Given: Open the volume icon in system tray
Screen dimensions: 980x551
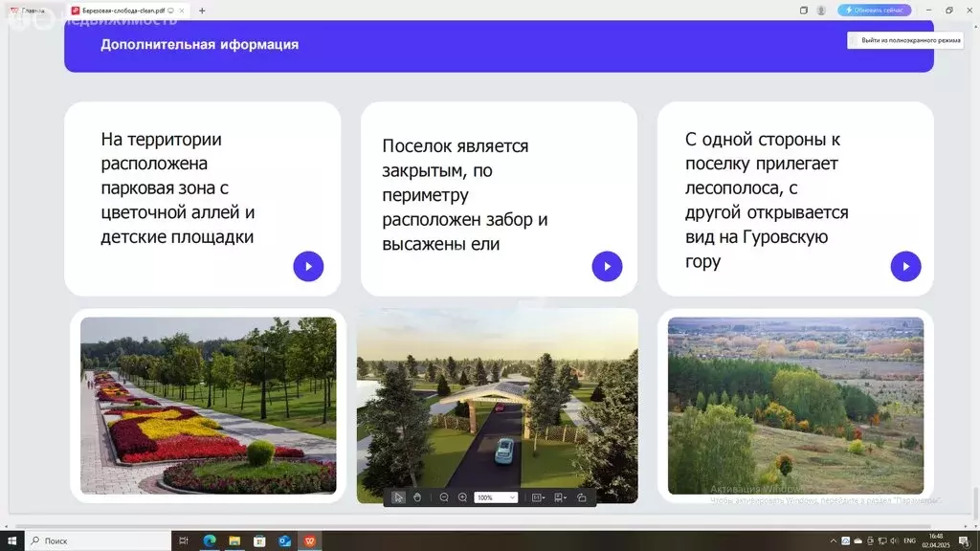Looking at the screenshot, I should tap(894, 540).
